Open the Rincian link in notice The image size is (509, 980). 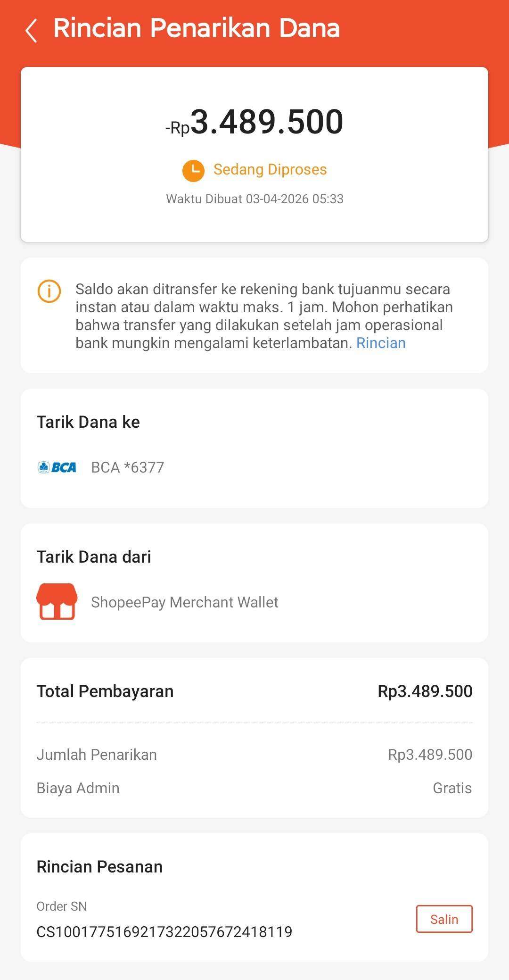click(x=381, y=343)
